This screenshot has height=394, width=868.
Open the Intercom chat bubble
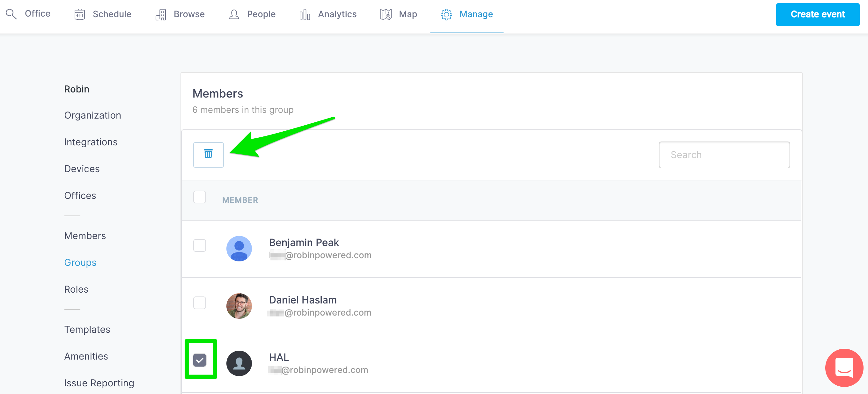pos(844,368)
